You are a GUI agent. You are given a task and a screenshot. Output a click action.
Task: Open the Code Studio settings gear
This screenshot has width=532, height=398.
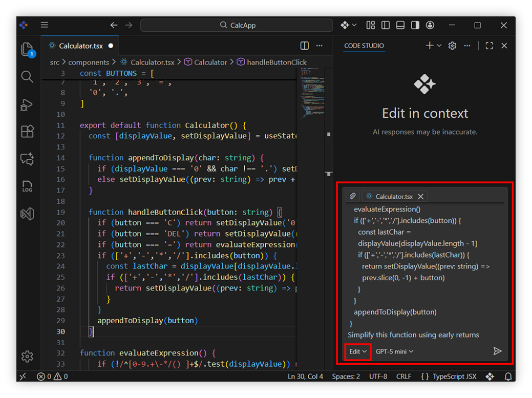(x=452, y=46)
